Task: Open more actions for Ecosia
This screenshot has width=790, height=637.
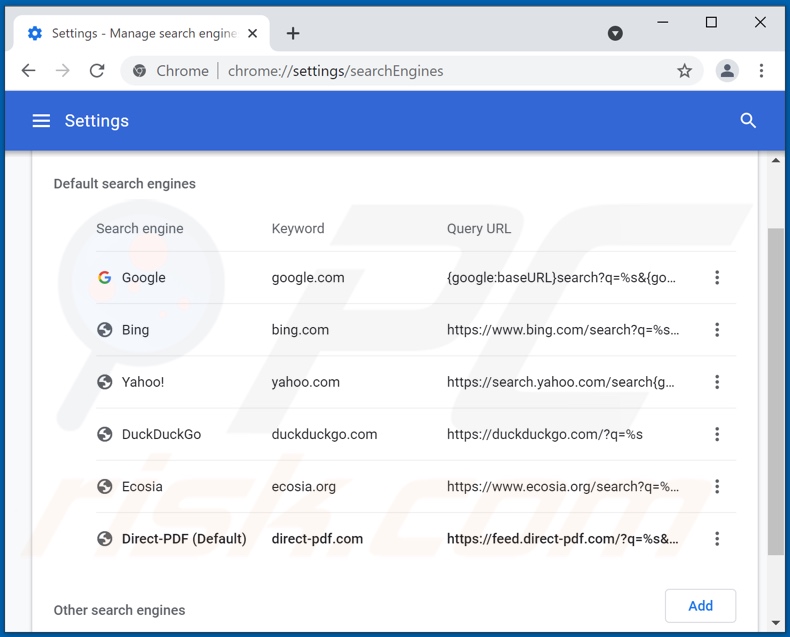Action: click(x=717, y=486)
